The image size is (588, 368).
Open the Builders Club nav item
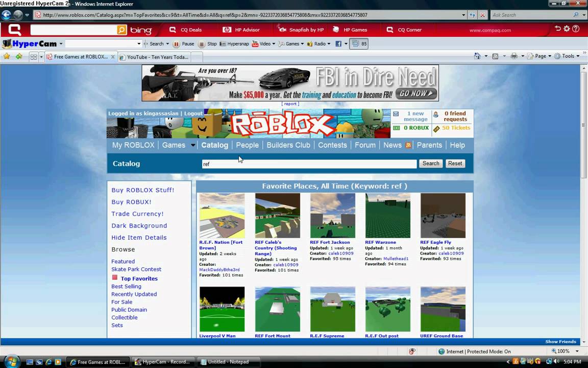click(288, 145)
